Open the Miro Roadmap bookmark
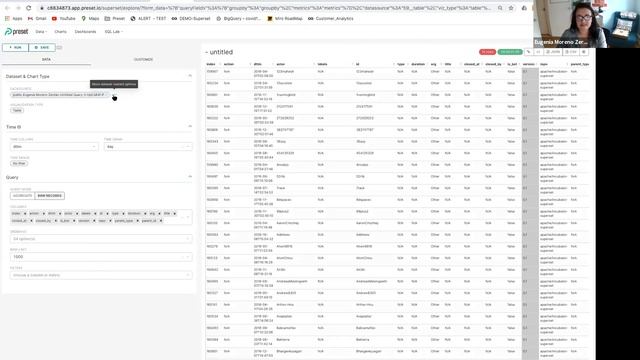Image resolution: width=640 pixels, height=360 pixels. [x=285, y=18]
